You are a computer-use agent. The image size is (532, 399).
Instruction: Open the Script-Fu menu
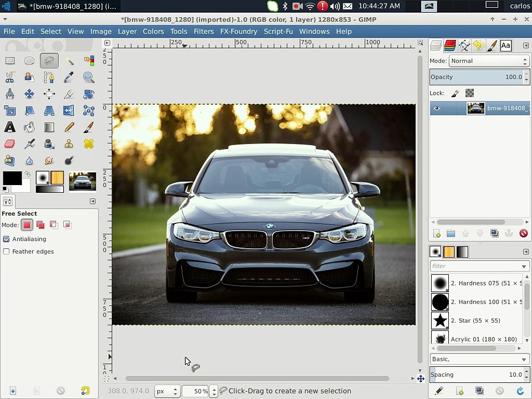278,32
